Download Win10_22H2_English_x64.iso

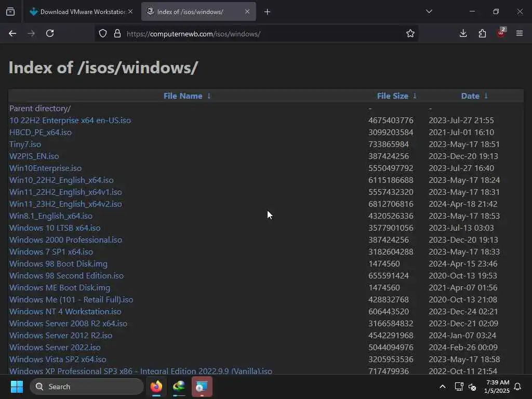tap(61, 180)
